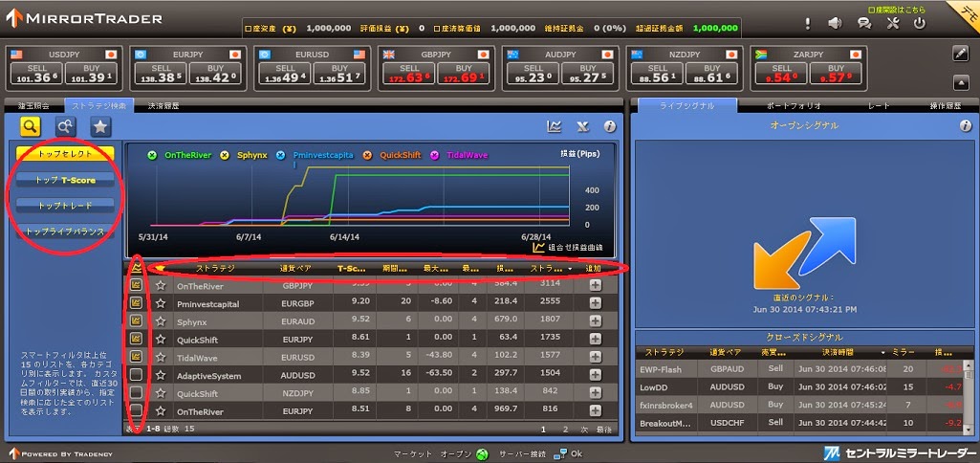Viewport: 980px width, 463px height.
Task: Switch to the レート tab
Action: pyautogui.click(x=878, y=106)
